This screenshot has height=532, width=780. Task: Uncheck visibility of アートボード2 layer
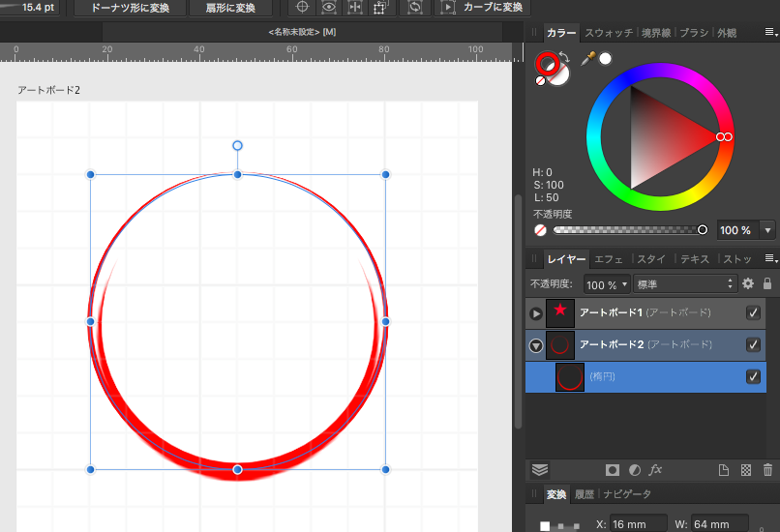point(753,345)
